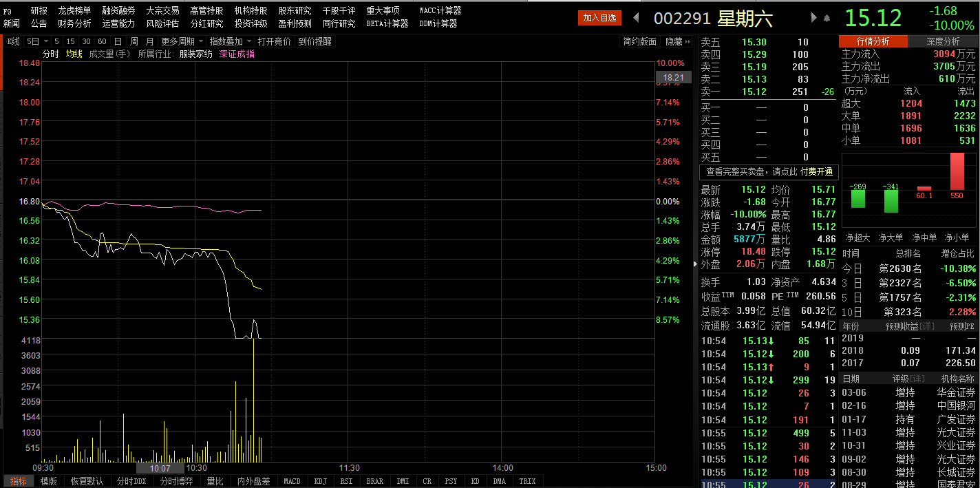This screenshot has width=980, height=488.
Task: Click the next stock right arrow
Action: point(814,18)
